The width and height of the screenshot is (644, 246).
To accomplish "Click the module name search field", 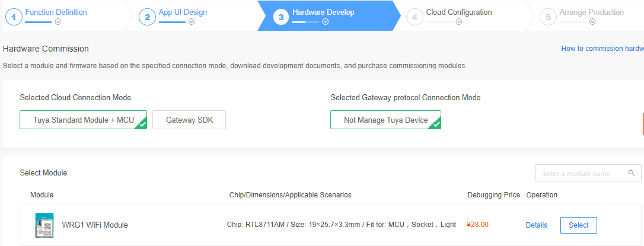I will click(x=581, y=174).
